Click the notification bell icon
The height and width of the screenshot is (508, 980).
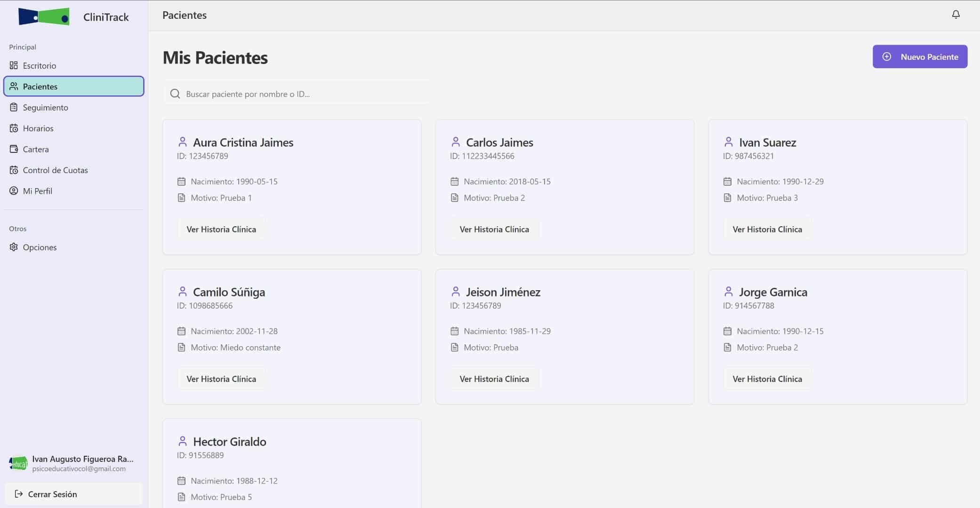tap(956, 15)
